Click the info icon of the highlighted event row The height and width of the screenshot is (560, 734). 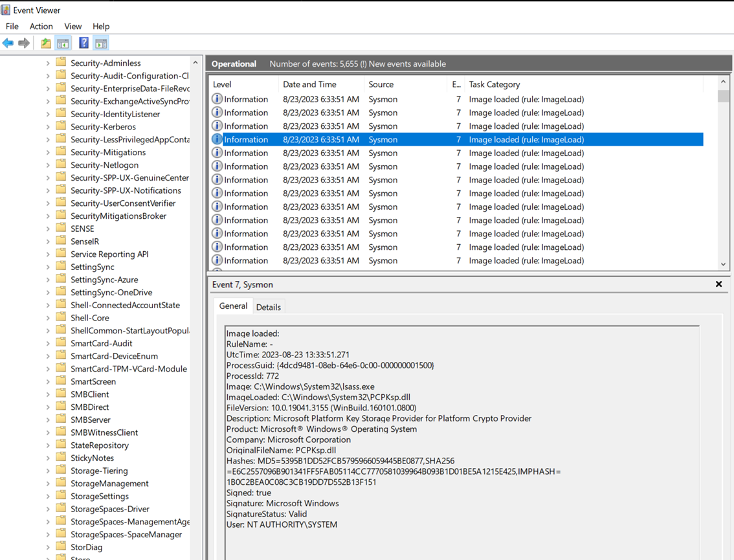[x=217, y=139]
